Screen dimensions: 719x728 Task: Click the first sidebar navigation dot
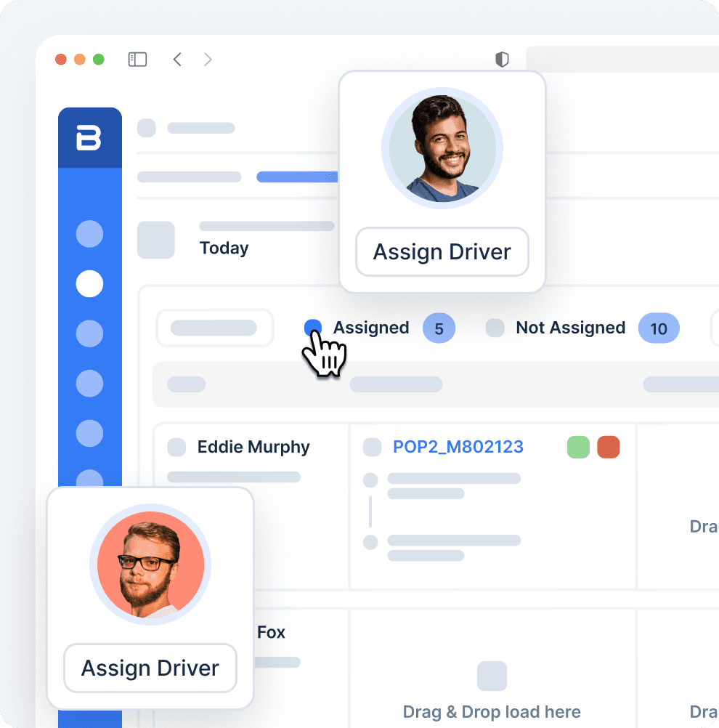[x=89, y=234]
